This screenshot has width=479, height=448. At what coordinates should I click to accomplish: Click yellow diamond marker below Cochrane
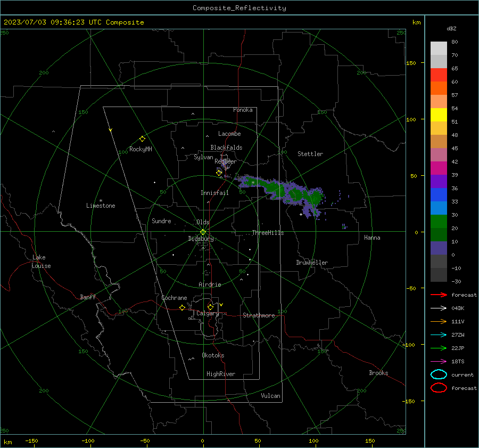182,307
